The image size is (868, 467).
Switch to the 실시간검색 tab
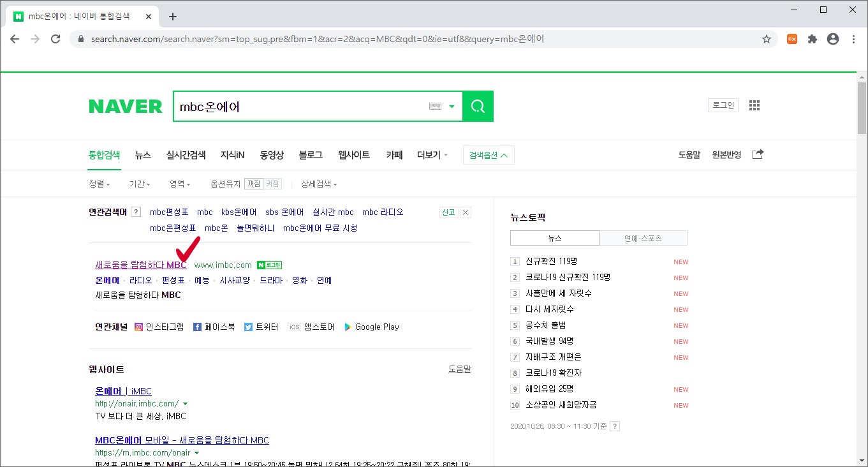pyautogui.click(x=186, y=154)
